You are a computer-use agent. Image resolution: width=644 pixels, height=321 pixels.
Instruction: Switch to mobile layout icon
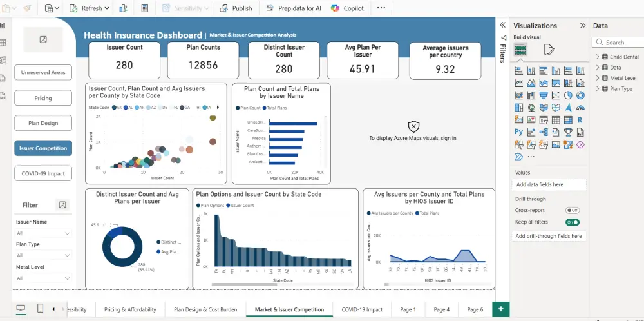[40, 308]
